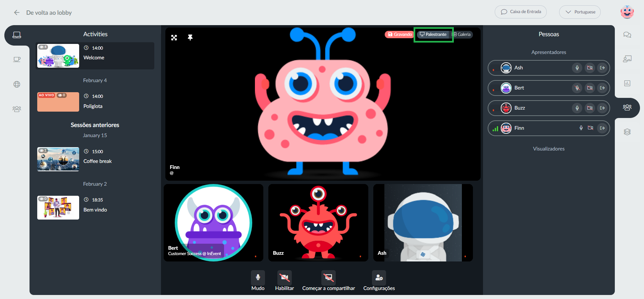The width and height of the screenshot is (644, 299).
Task: Toggle Buzz's microphone in presenters list
Action: click(x=577, y=108)
